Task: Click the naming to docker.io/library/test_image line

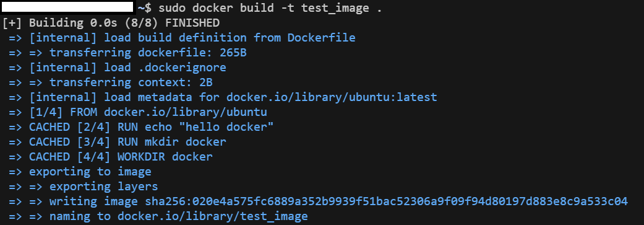Action: point(158,216)
